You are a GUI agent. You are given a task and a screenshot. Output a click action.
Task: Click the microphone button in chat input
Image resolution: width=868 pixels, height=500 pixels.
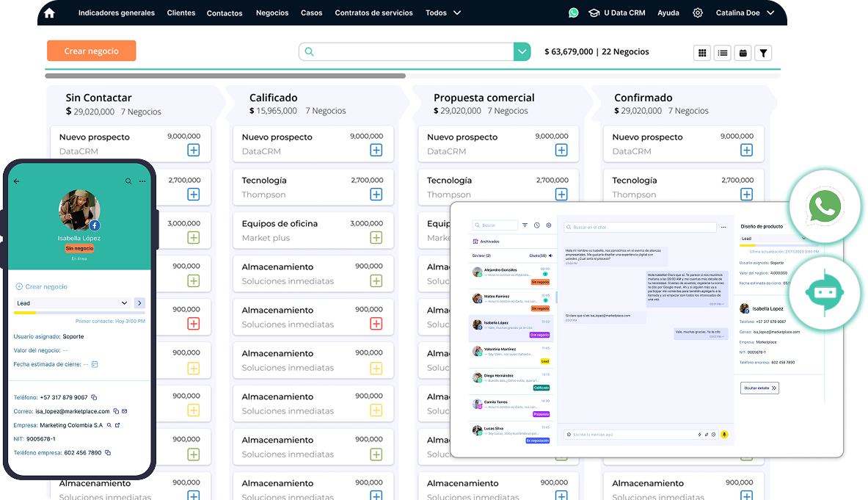click(724, 435)
